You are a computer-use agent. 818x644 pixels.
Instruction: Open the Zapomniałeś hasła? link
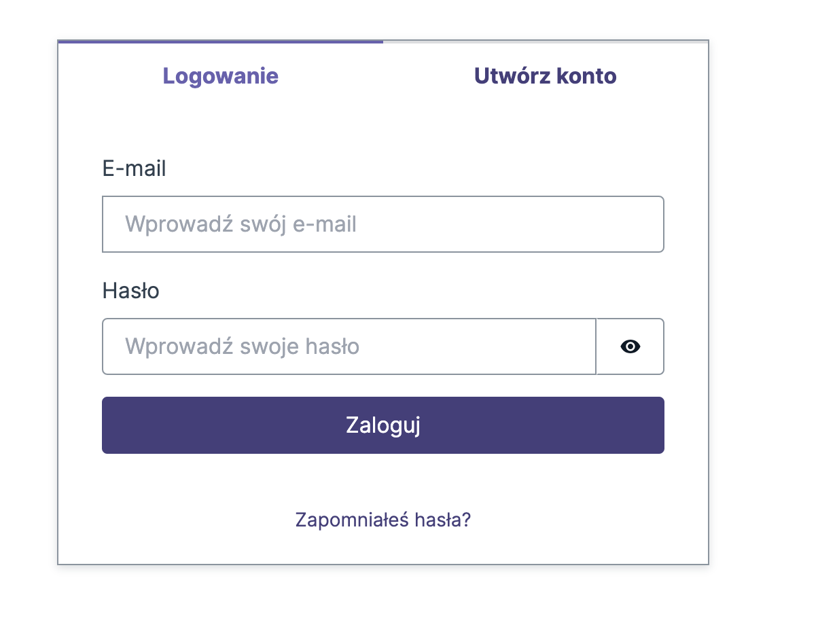click(x=383, y=520)
